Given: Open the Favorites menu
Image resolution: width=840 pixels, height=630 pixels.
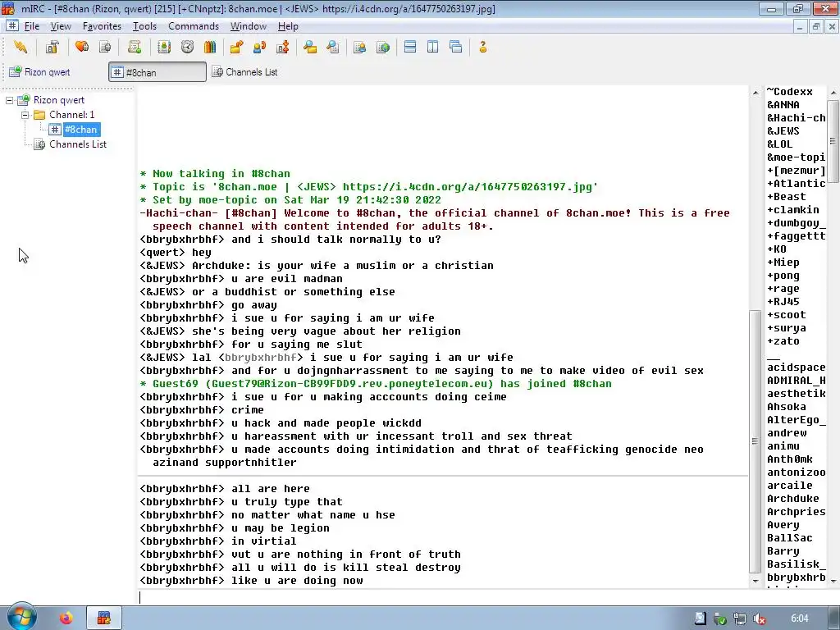Looking at the screenshot, I should pos(102,26).
